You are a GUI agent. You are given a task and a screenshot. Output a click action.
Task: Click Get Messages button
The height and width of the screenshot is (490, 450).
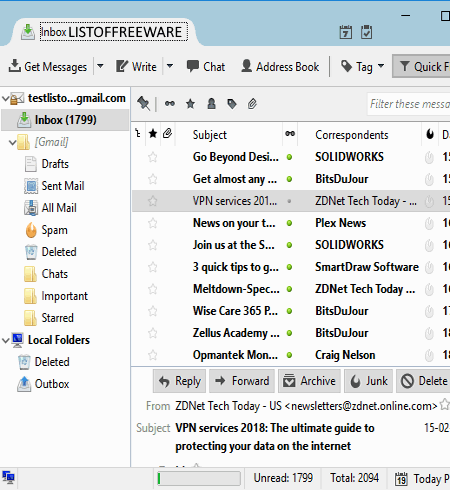tap(48, 66)
